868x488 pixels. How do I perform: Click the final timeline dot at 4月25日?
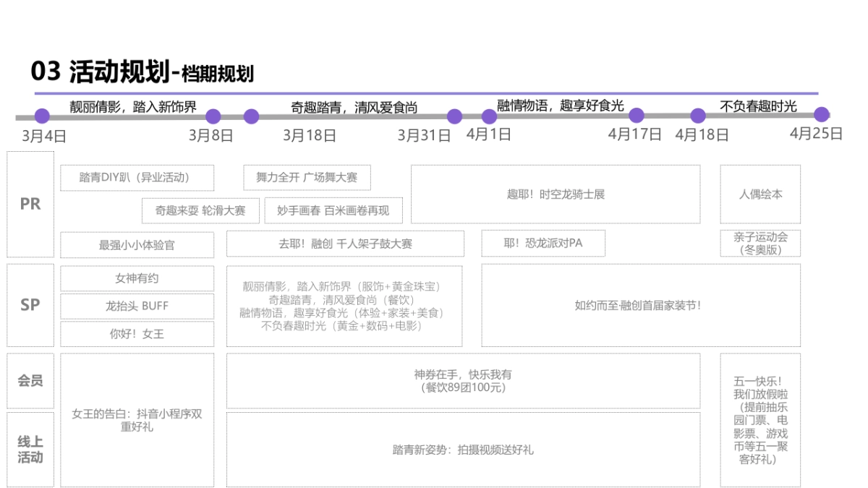click(820, 115)
